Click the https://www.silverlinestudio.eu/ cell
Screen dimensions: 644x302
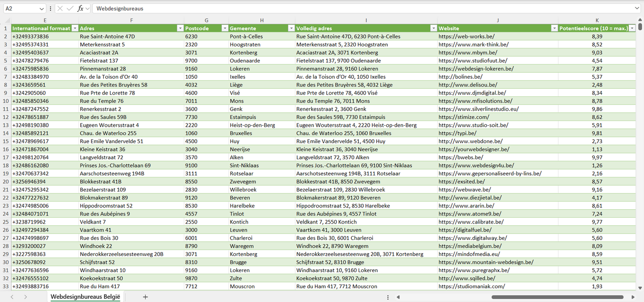pyautogui.click(x=478, y=109)
